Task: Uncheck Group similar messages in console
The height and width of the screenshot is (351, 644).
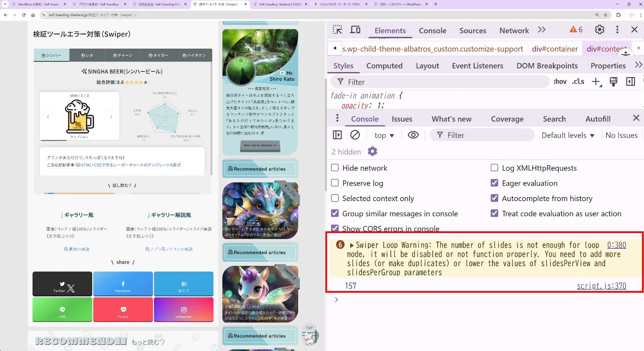Action: pos(335,213)
